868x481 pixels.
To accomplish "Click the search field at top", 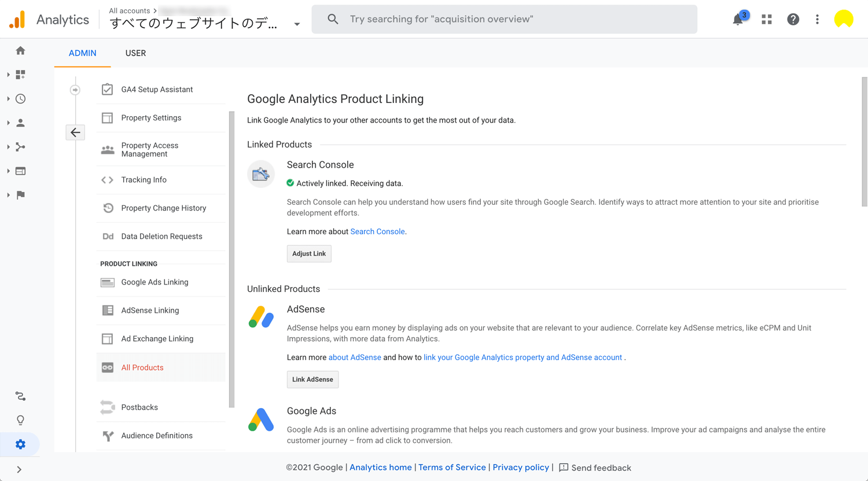I will pos(505,19).
